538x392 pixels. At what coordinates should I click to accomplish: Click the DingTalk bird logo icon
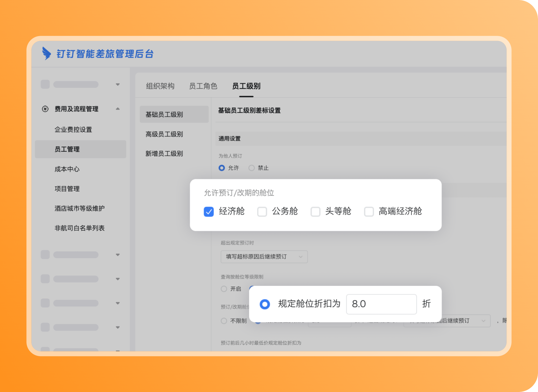[x=46, y=53]
